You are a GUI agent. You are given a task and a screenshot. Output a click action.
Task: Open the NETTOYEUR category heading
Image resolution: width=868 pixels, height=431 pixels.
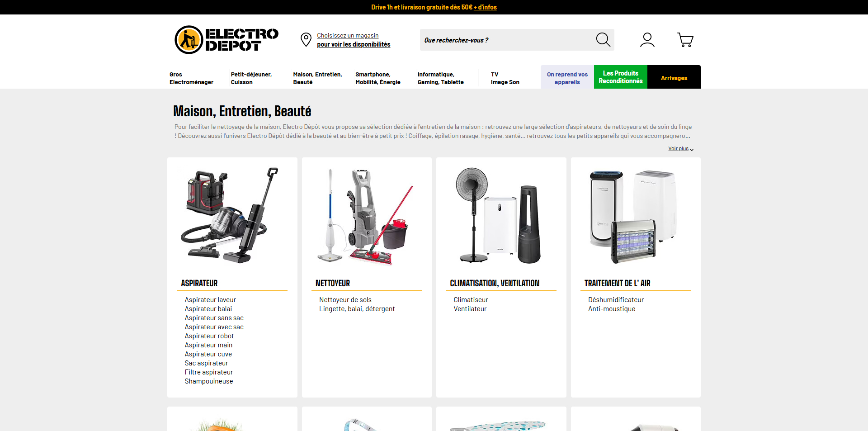pos(333,283)
